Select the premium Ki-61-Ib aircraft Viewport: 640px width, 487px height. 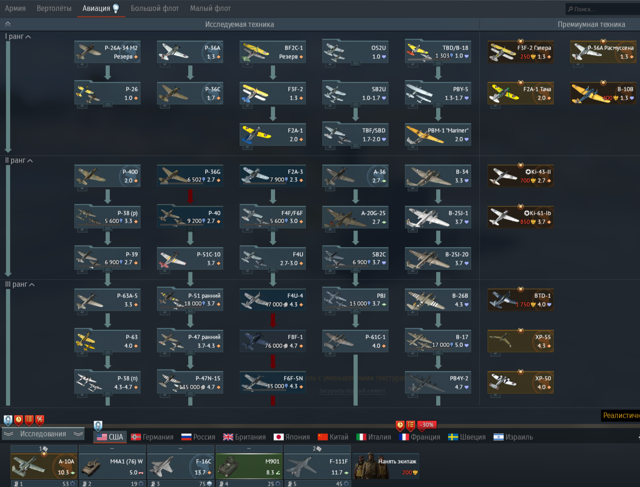pyautogui.click(x=520, y=217)
